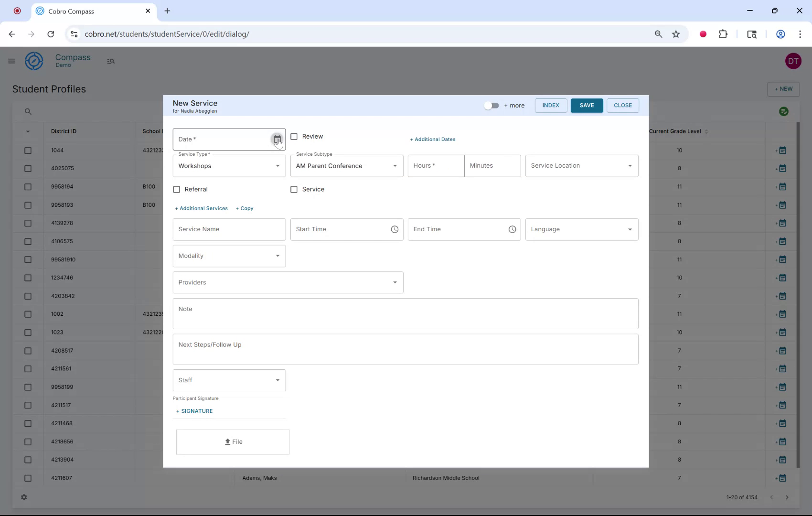Screen dimensions: 812x516
Task: Enable the Referral checkbox
Action: click(x=176, y=189)
